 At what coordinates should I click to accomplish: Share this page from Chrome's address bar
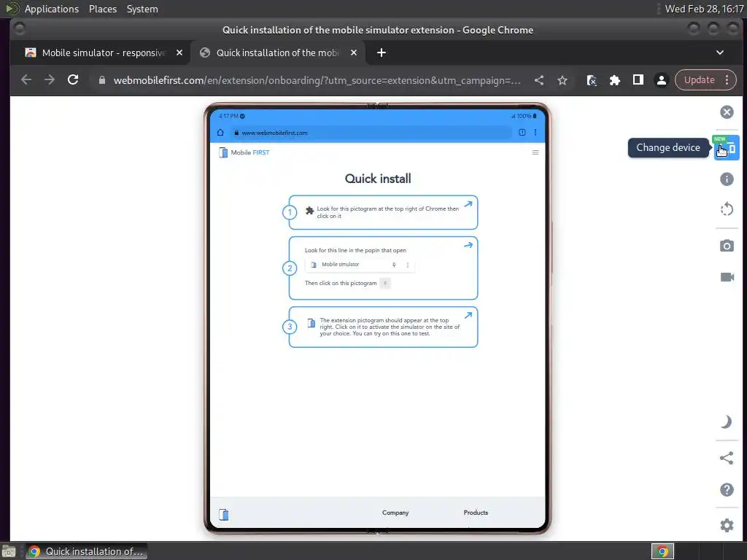[539, 80]
